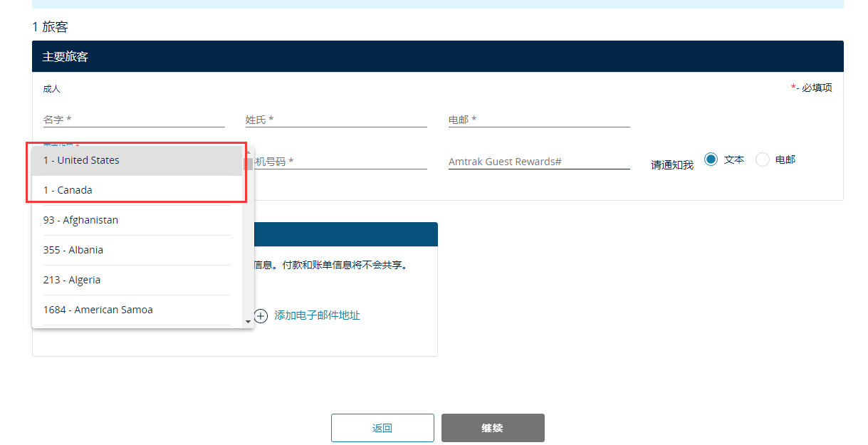This screenshot has width=868, height=445.
Task: Click the 成人 passenger type label
Action: pyautogui.click(x=51, y=89)
